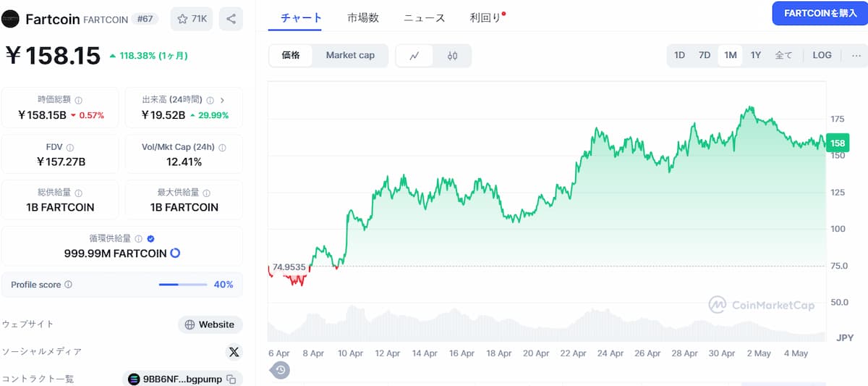Image resolution: width=868 pixels, height=386 pixels.
Task: Select the 1Y time range
Action: click(755, 55)
